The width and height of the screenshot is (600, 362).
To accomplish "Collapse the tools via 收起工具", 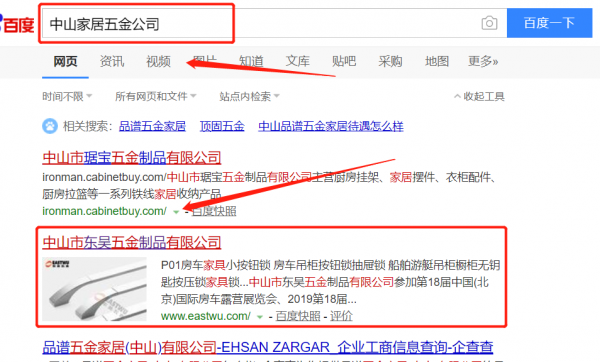I will click(479, 96).
